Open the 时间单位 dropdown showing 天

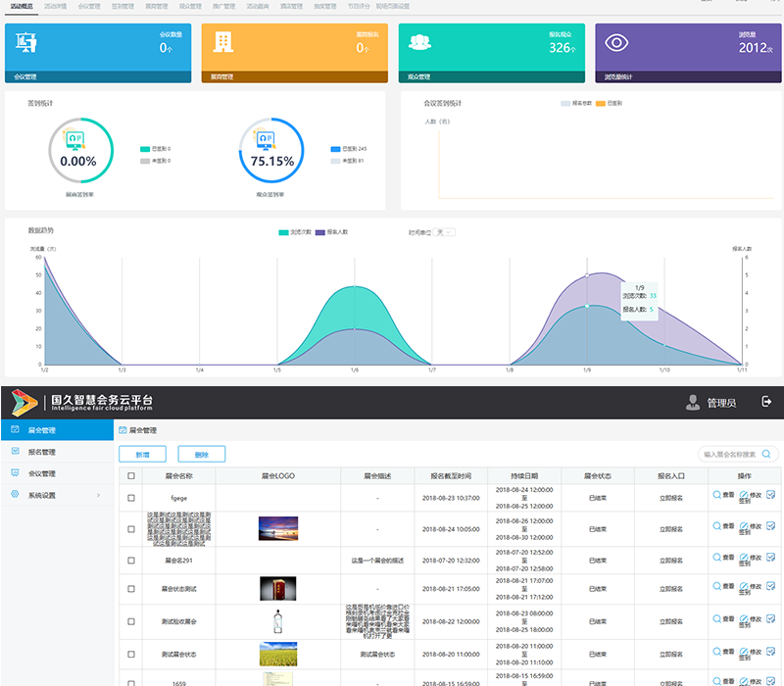point(445,232)
